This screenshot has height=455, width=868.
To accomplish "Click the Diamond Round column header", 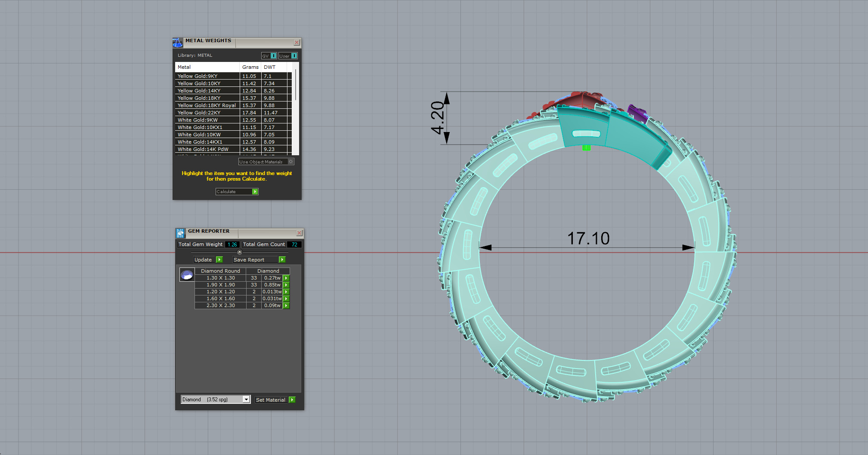I will coord(220,271).
